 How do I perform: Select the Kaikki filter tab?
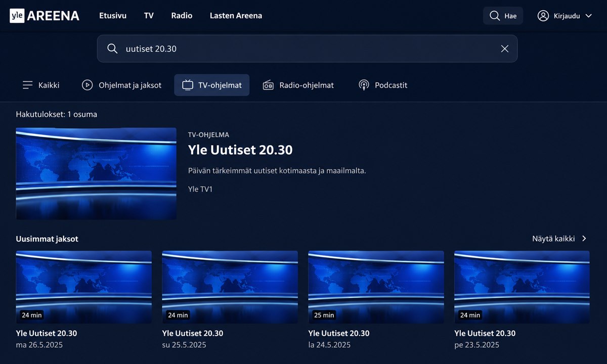pos(41,85)
